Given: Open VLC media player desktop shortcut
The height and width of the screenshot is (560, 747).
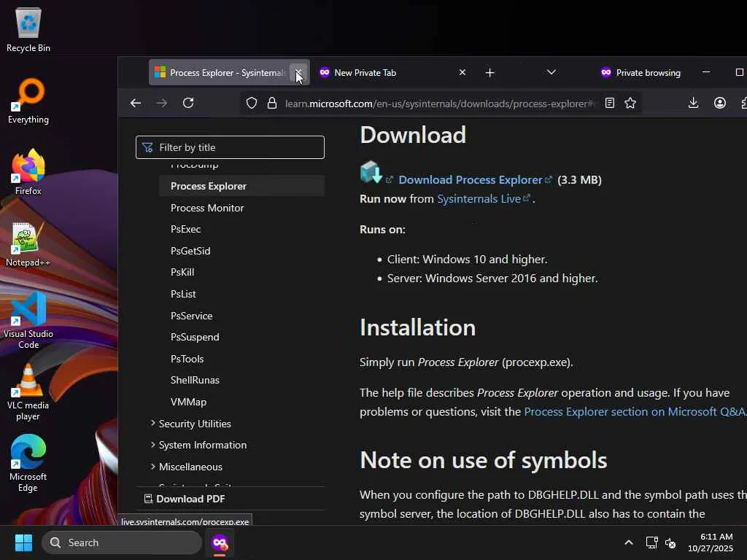Looking at the screenshot, I should (x=28, y=392).
